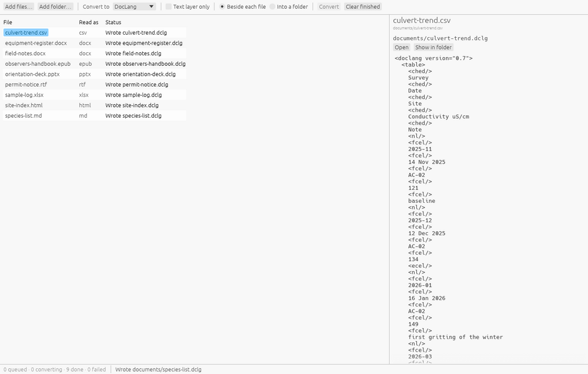Click the preview title culvert-trend.csv

(x=422, y=21)
